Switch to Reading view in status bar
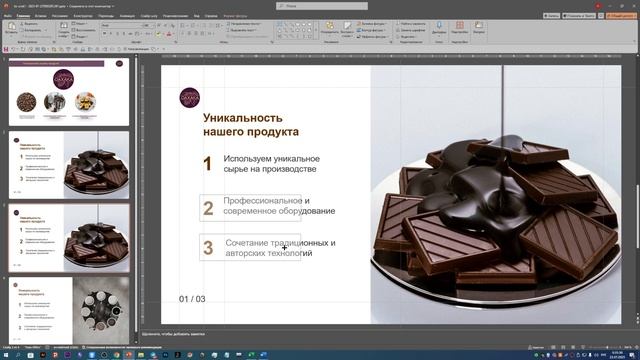640x360 pixels. (x=573, y=347)
